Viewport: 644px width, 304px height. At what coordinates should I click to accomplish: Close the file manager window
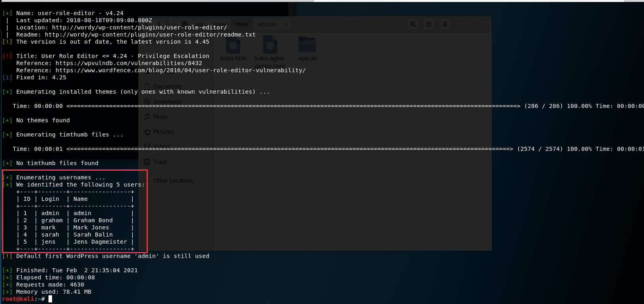[x=485, y=24]
